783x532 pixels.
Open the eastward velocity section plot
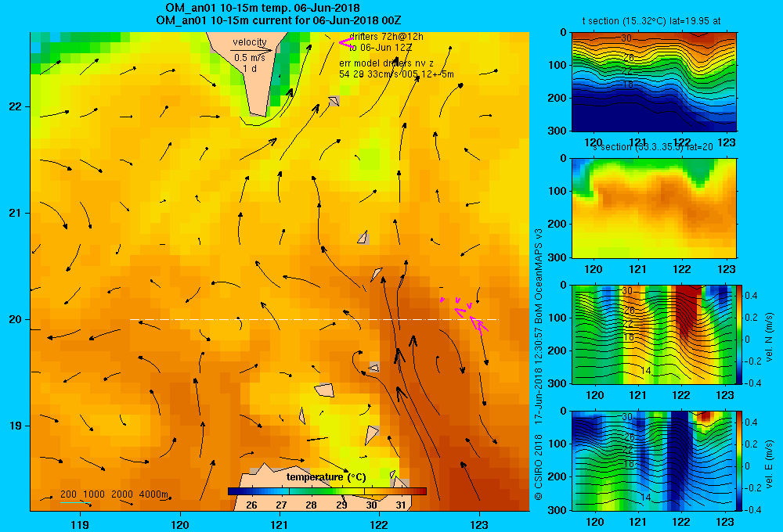[x=653, y=461]
